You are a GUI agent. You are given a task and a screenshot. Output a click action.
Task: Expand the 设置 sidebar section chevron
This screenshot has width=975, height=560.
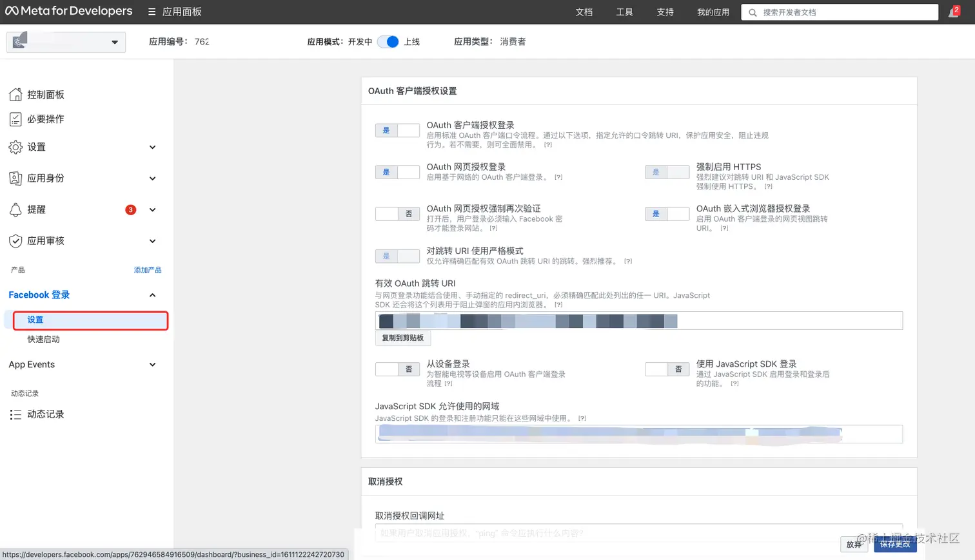click(152, 148)
